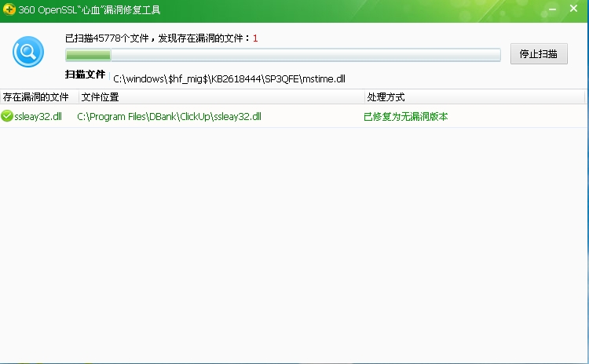Select path C:\Program Files\DBank\ClickUp\ssleay32.dll
Image resolution: width=589 pixels, height=364 pixels.
pyautogui.click(x=169, y=116)
